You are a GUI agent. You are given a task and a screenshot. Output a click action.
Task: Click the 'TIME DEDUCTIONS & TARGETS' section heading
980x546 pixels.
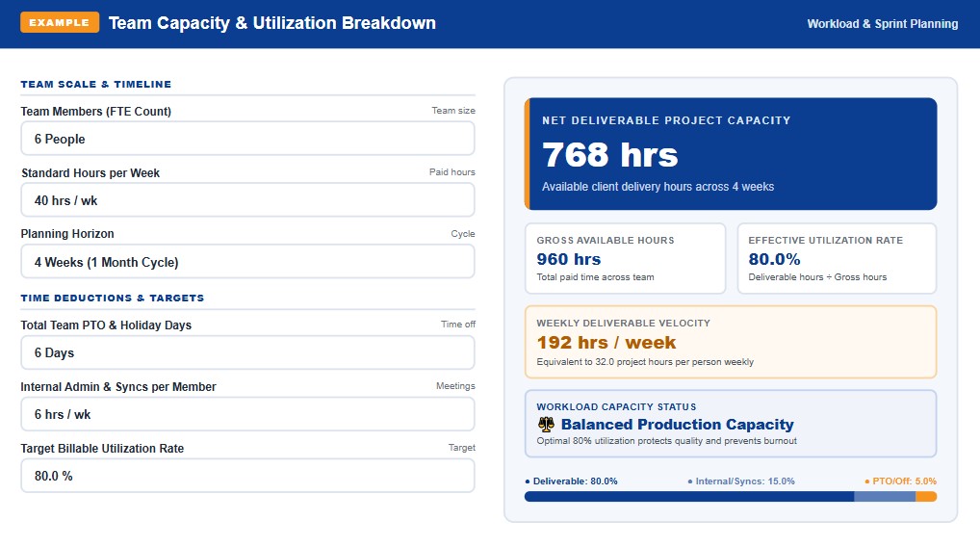coord(113,298)
